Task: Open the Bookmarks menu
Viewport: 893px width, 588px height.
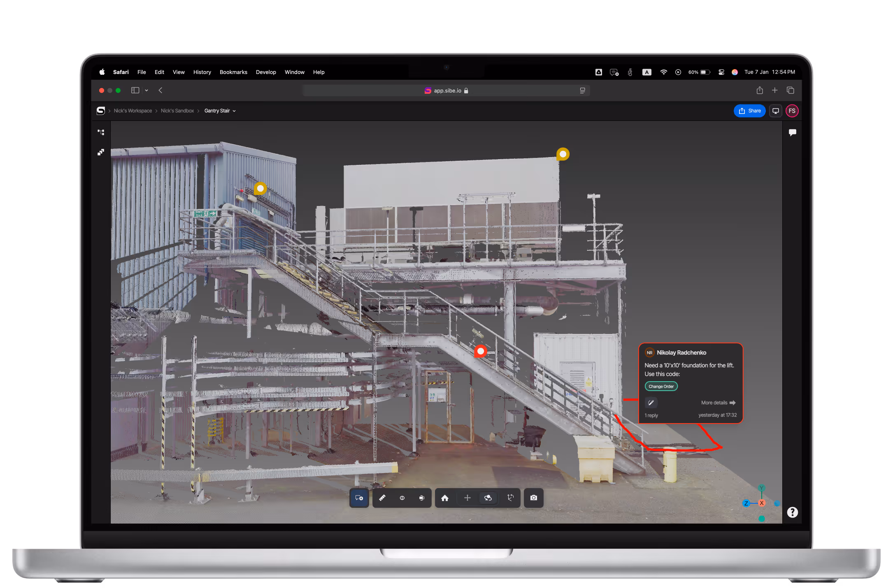Action: (233, 72)
